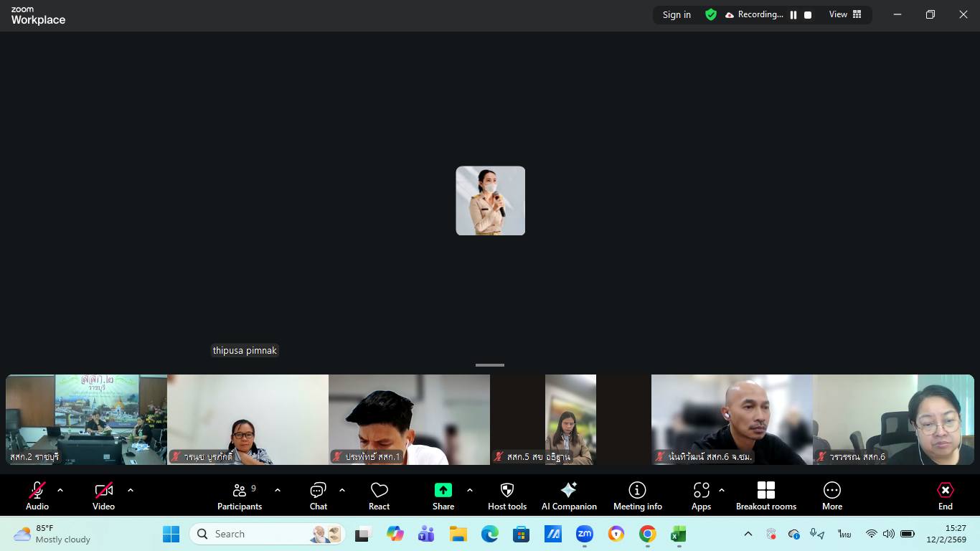The width and height of the screenshot is (980, 551).
Task: Open Meeting info
Action: (637, 496)
